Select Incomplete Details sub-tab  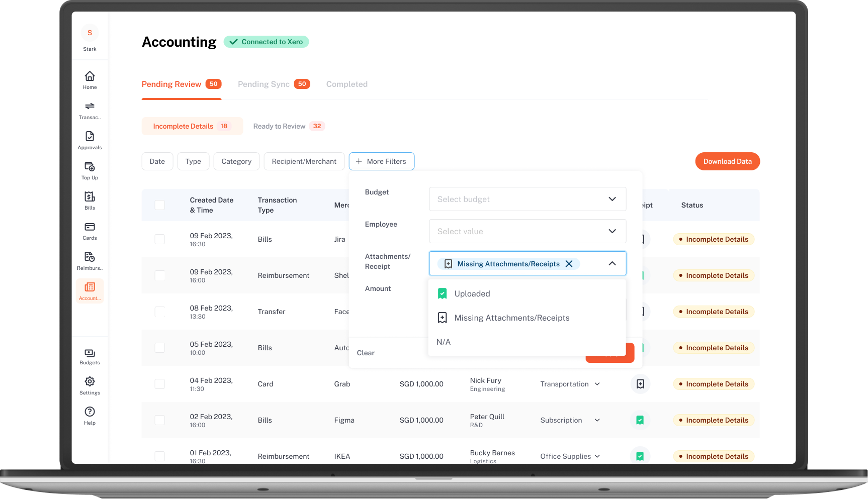pyautogui.click(x=192, y=126)
